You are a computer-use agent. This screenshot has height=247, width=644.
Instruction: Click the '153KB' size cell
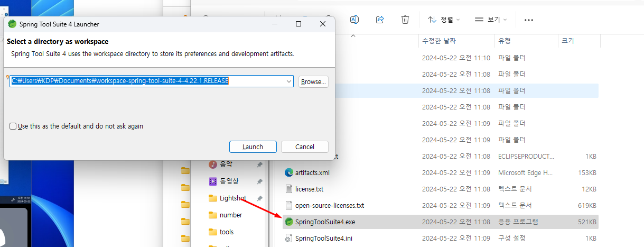(x=586, y=172)
